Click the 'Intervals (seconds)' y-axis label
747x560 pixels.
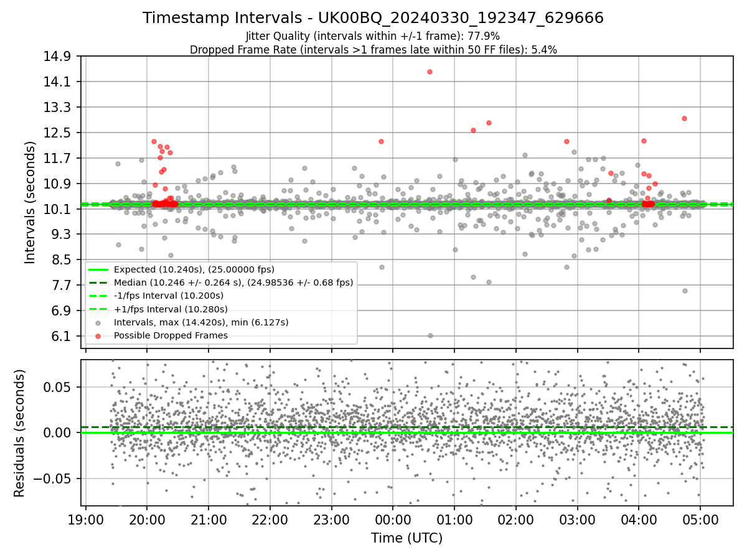point(31,202)
